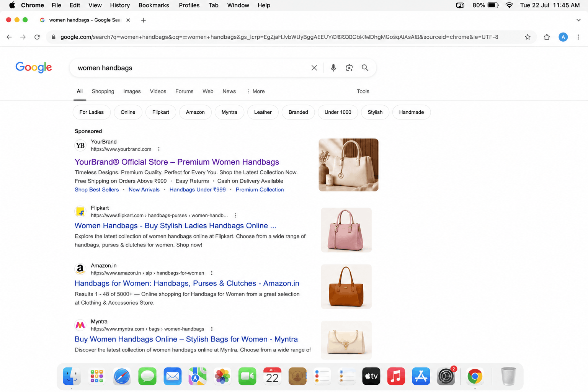Go forward with browser forward arrow

(x=23, y=37)
